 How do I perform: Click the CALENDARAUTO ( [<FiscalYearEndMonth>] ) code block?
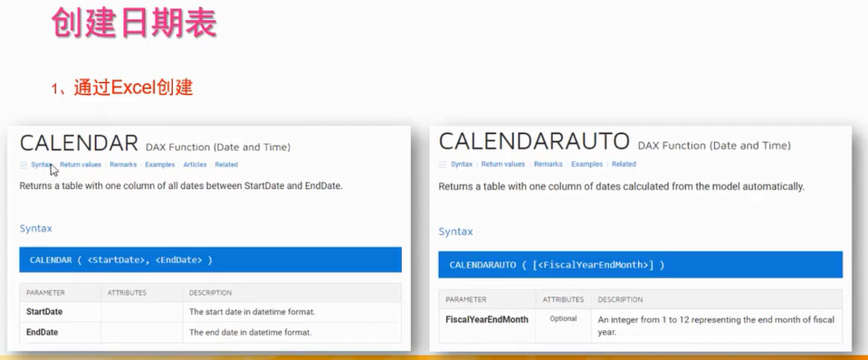641,265
